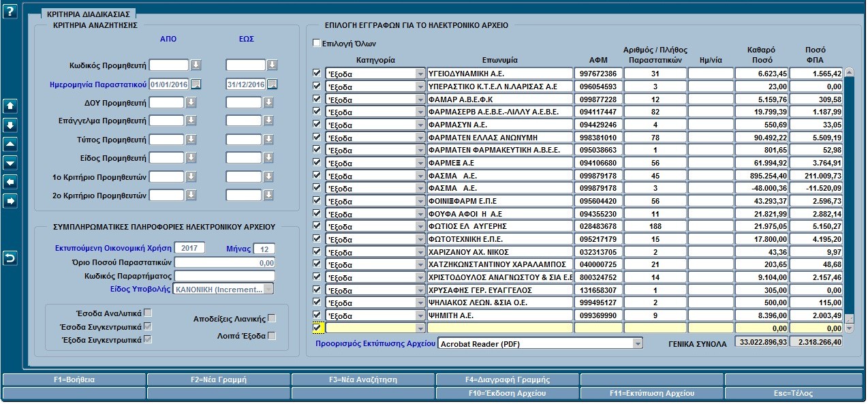Image resolution: width=868 pixels, height=404 pixels.
Task: Open category dropdown for ΦΑΜΑΡ Α.Β.Ε.Φ.Κ row
Action: 420,99
